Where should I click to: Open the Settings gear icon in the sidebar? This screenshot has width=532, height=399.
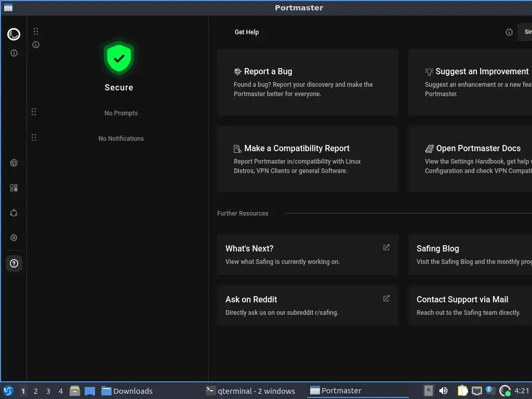coord(14,237)
